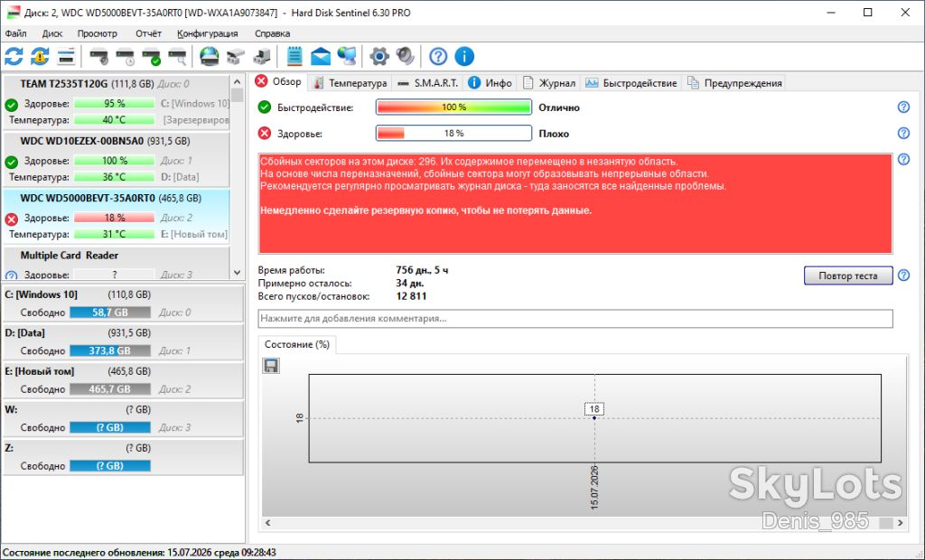The width and height of the screenshot is (925, 560).
Task: Click the disk with clock toolbar icon
Action: click(x=126, y=57)
